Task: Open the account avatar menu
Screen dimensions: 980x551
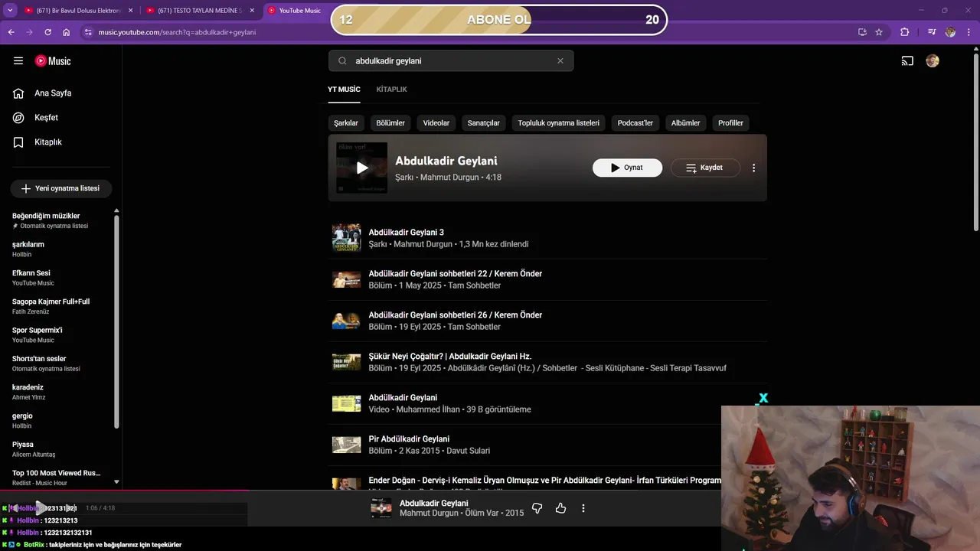Action: pyautogui.click(x=932, y=61)
